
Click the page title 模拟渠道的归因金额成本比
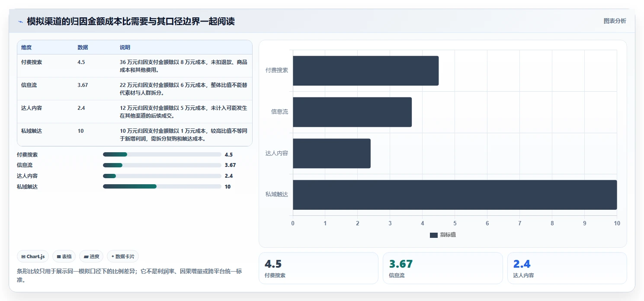pos(131,21)
